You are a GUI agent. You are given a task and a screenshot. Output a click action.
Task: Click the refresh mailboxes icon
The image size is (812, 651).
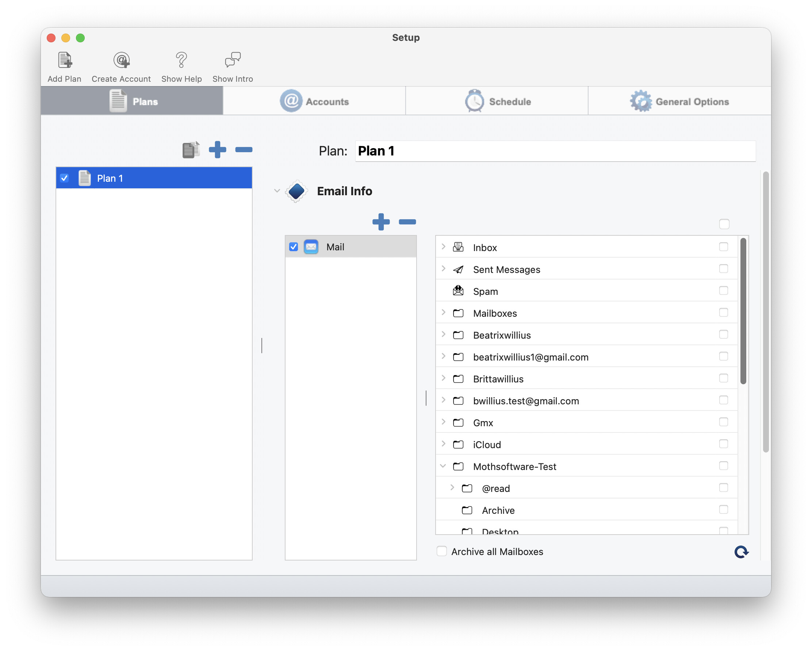(x=741, y=552)
